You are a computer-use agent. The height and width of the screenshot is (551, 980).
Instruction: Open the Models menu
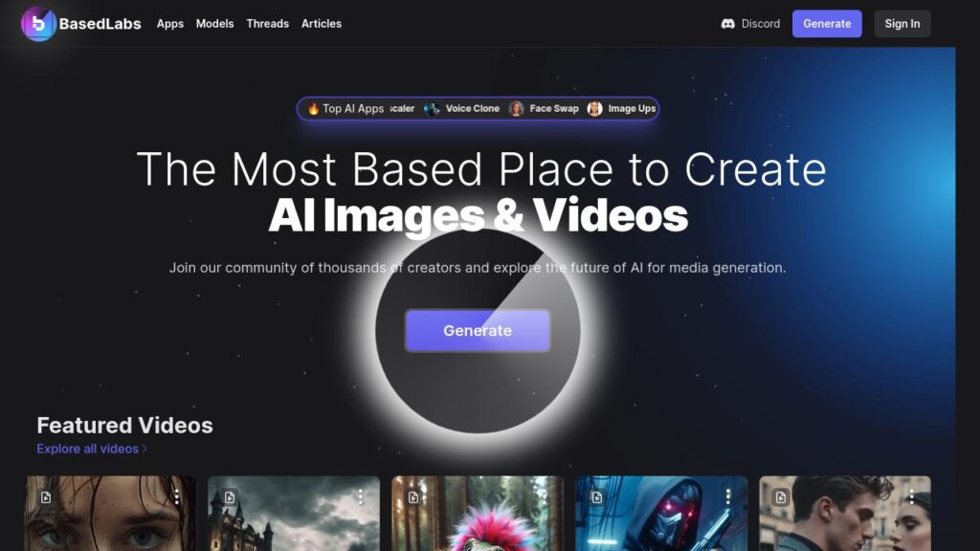pyautogui.click(x=214, y=24)
